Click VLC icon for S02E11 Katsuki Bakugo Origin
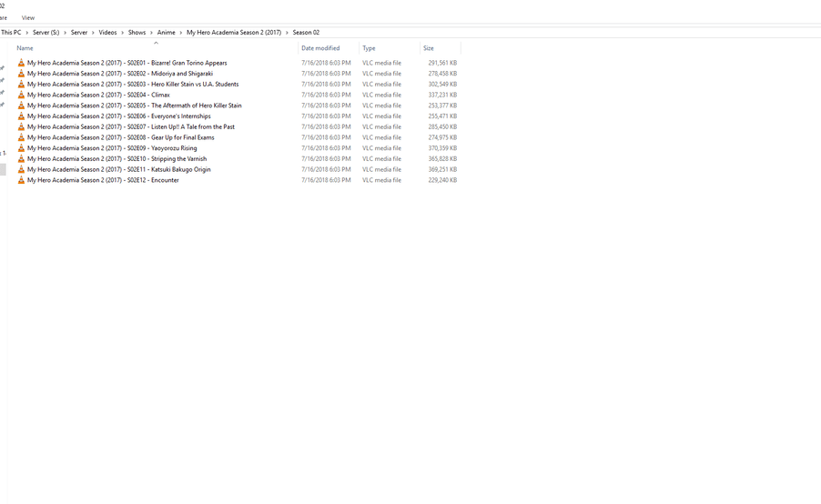Screen dimensions: 821x504 pyautogui.click(x=21, y=169)
